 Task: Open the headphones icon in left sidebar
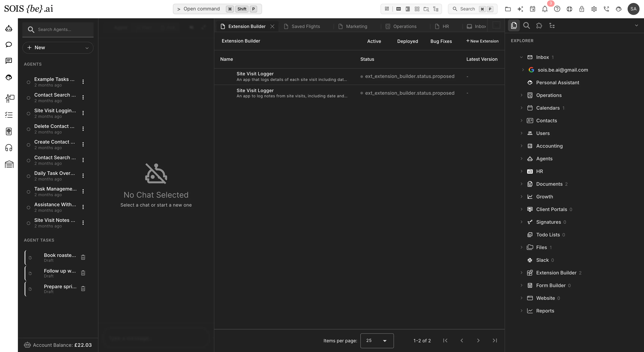tap(9, 148)
